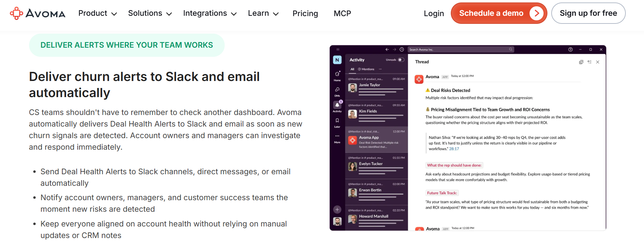The width and height of the screenshot is (644, 251).
Task: Click the AI summarize thread icon
Action: [x=589, y=62]
